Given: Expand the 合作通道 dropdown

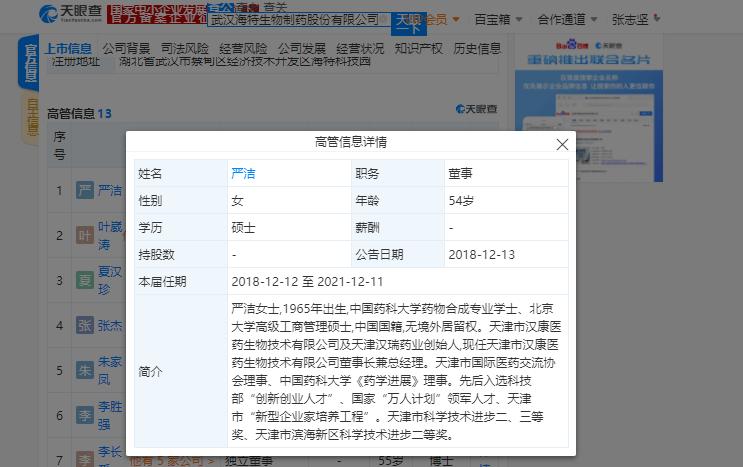Looking at the screenshot, I should click(x=567, y=19).
